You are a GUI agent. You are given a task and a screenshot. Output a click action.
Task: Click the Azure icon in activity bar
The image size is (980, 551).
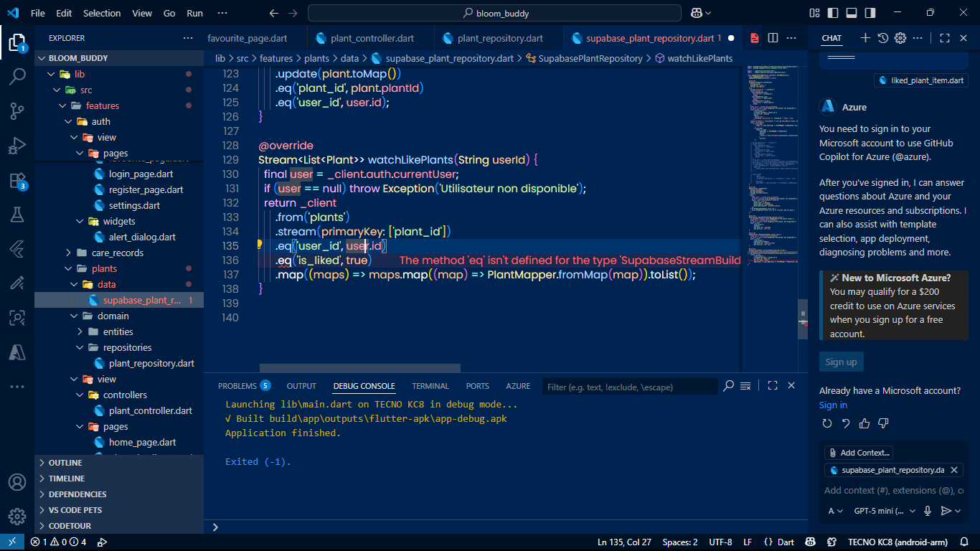pos(17,352)
